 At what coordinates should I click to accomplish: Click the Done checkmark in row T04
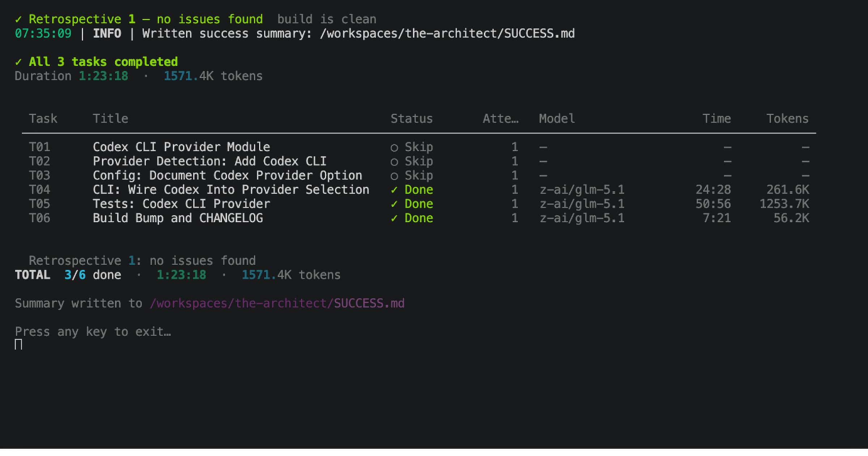tap(394, 190)
